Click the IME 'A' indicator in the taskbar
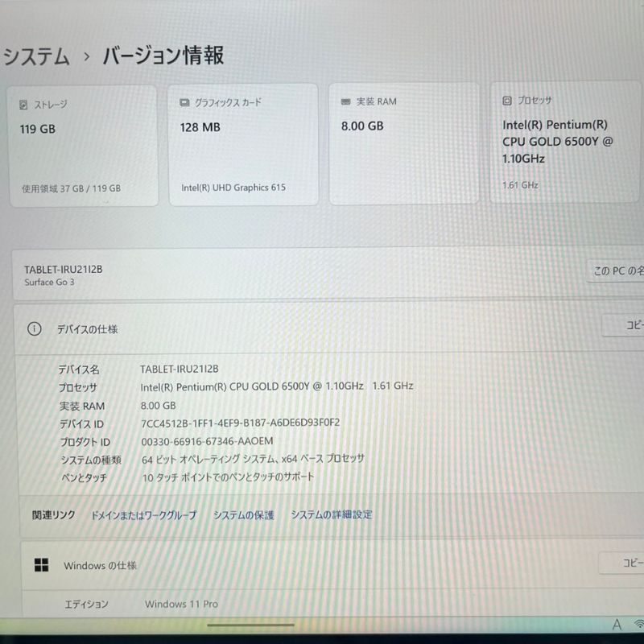 point(617,625)
